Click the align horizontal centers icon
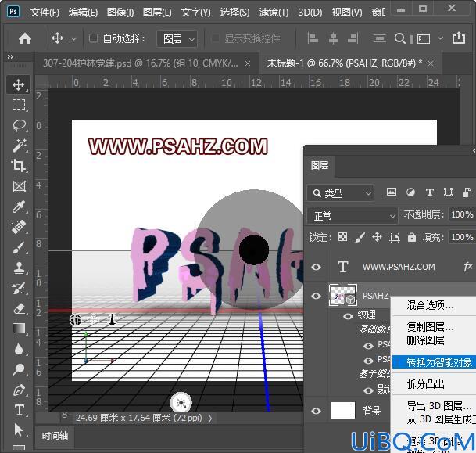Image resolution: width=476 pixels, height=453 pixels. 333,38
